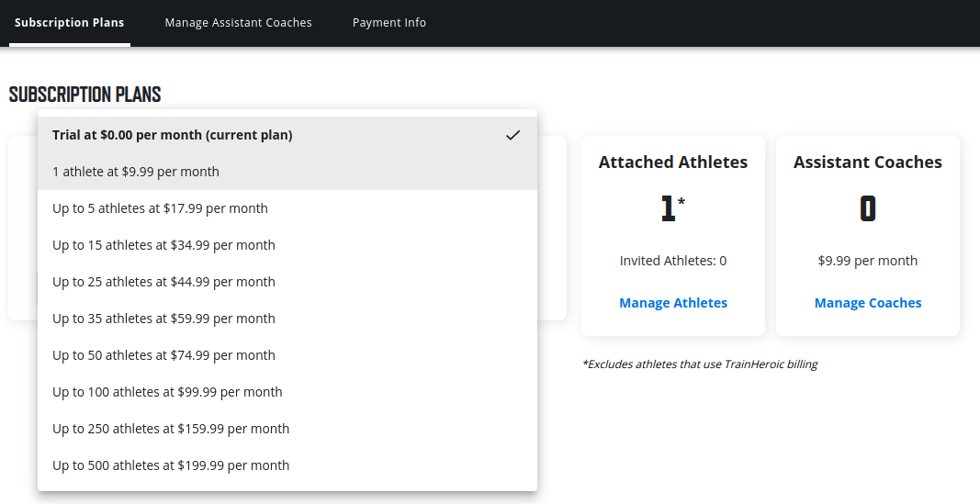The width and height of the screenshot is (980, 504).
Task: Select the Trial at $0.00 current plan option
Action: click(x=173, y=135)
